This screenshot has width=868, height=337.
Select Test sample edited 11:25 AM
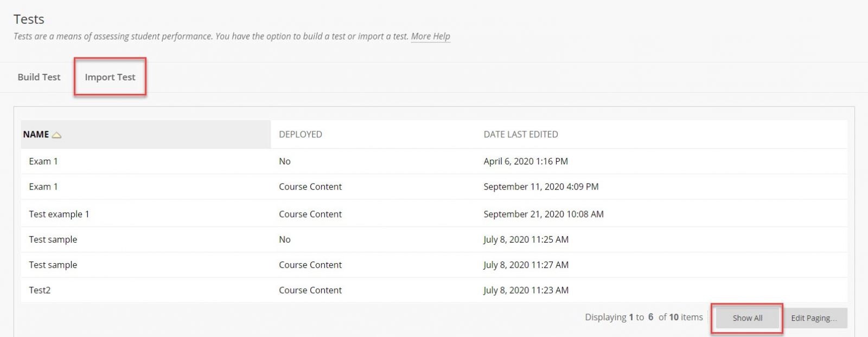[x=53, y=239]
